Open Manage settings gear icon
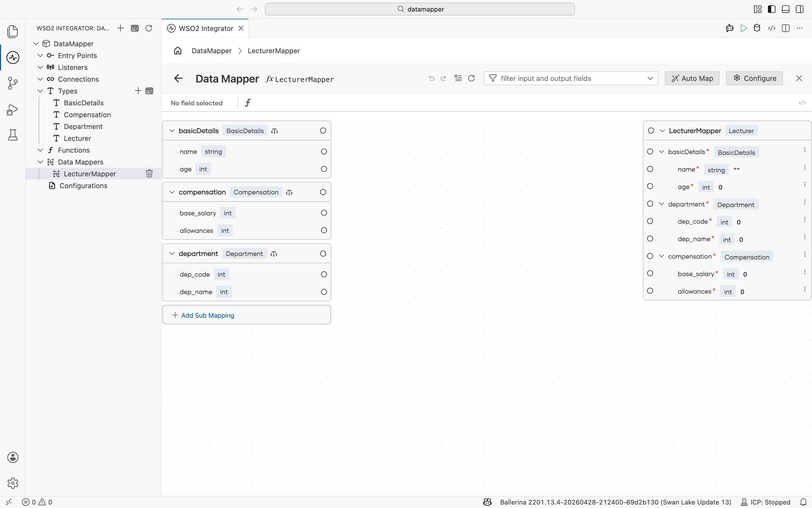The height and width of the screenshot is (508, 812). pyautogui.click(x=13, y=483)
